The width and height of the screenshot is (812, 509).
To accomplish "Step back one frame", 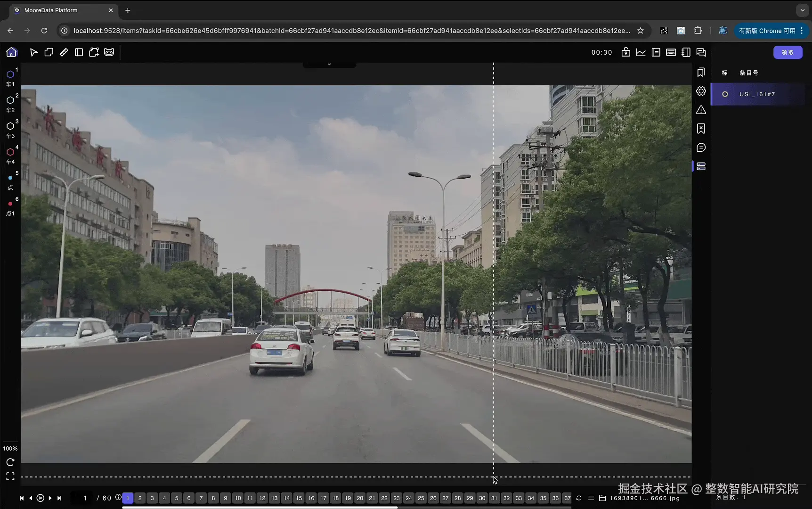I will (x=31, y=498).
